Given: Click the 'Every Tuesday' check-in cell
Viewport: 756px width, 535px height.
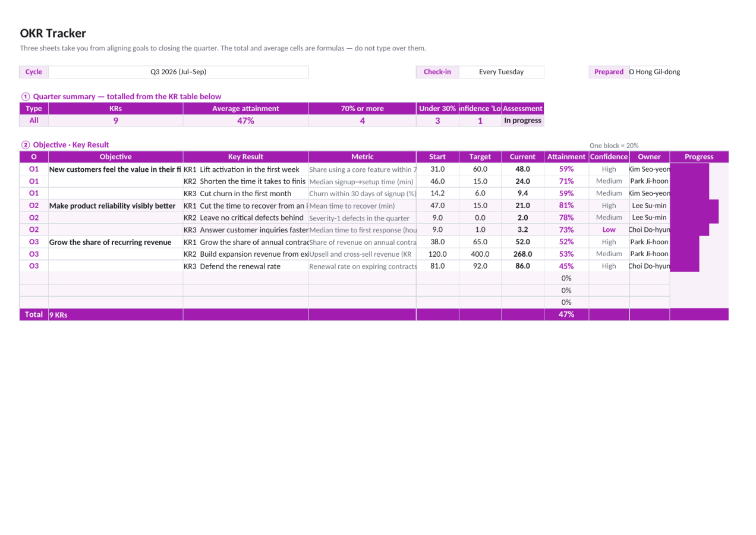Looking at the screenshot, I should [501, 72].
